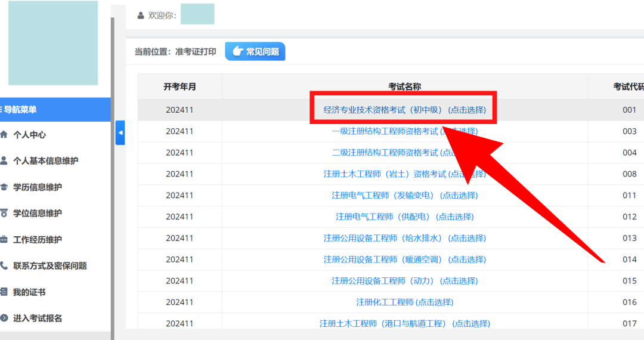Go to 学历信息维护 menu item
644x340 pixels.
pos(37,187)
